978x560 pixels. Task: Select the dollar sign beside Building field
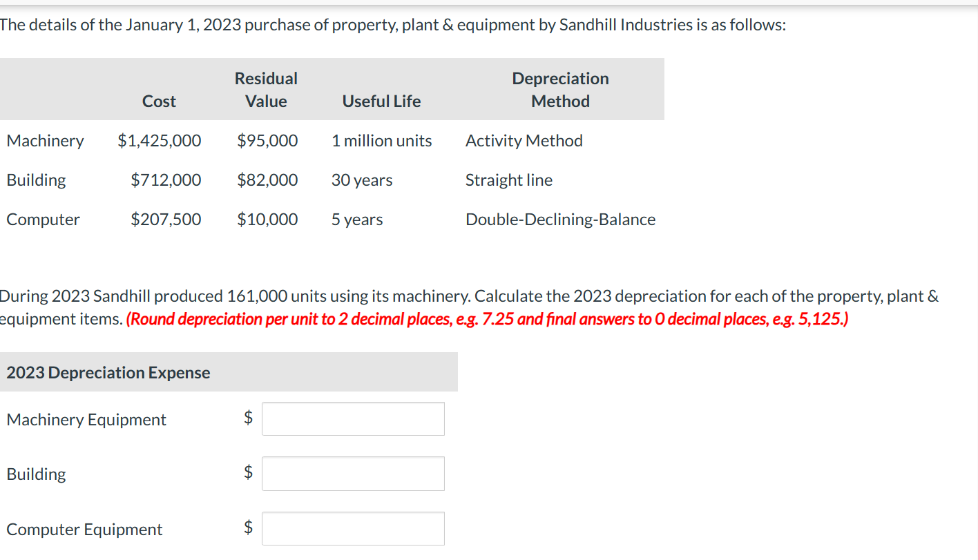[x=248, y=473]
